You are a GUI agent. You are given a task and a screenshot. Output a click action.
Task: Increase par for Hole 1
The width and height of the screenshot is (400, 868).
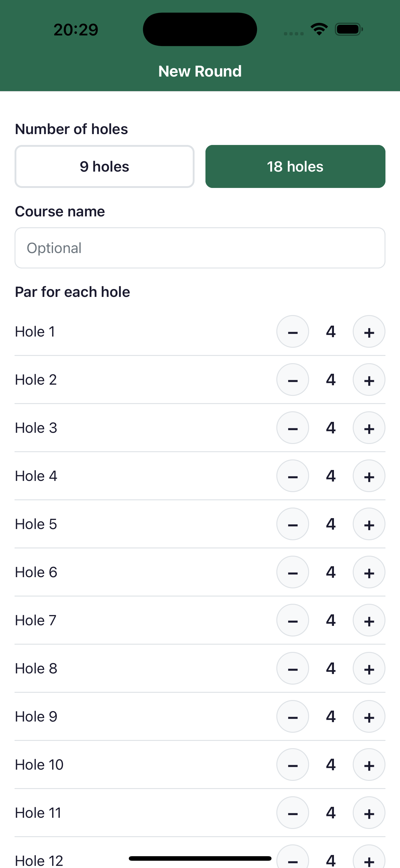point(368,332)
